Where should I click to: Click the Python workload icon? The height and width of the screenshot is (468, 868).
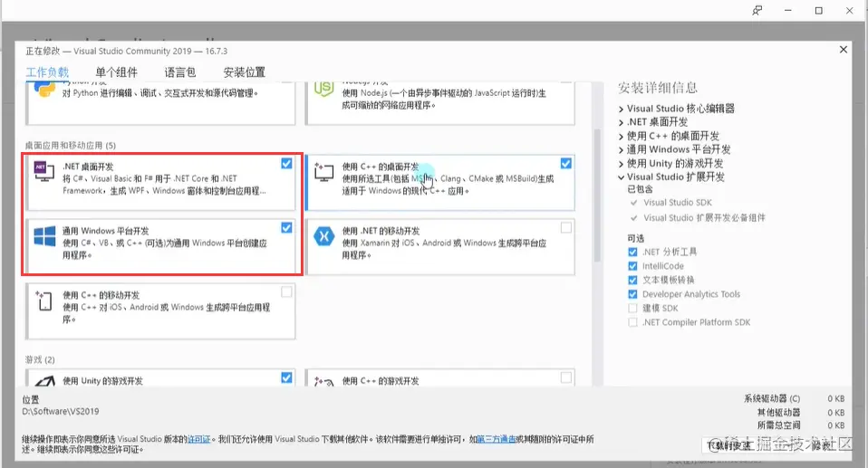[x=44, y=89]
